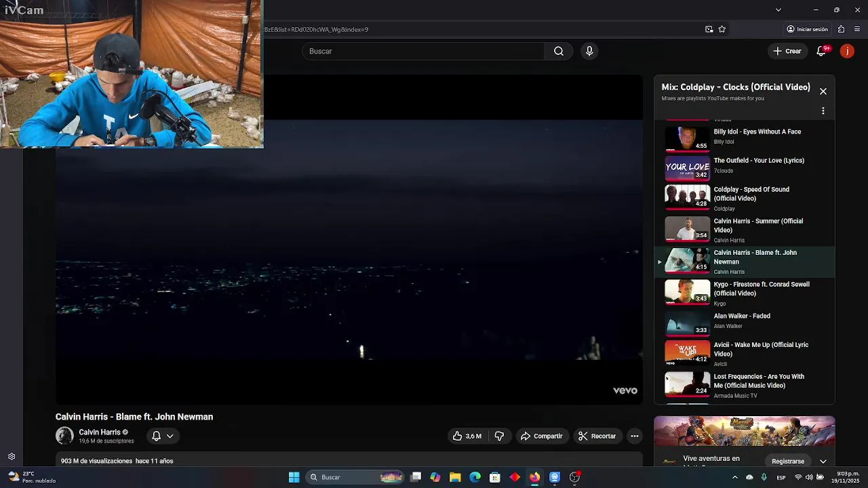868x488 pixels.
Task: Switch to Firefox in the taskbar
Action: coord(535,477)
